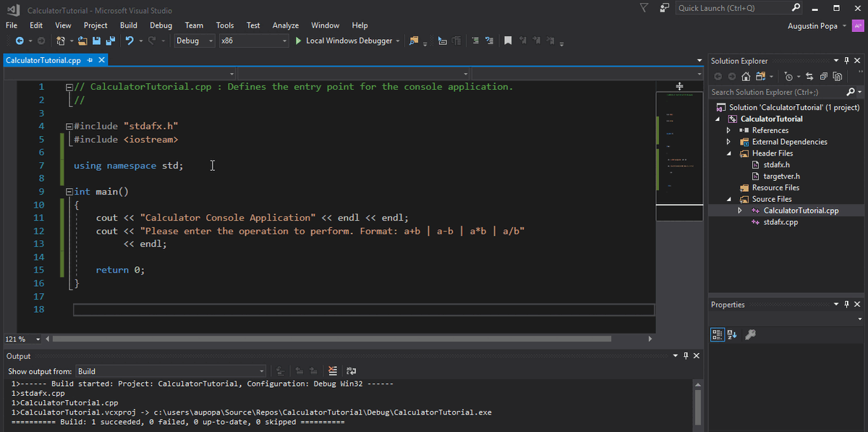The height and width of the screenshot is (432, 868).
Task: Open the Help menu
Action: coord(359,25)
